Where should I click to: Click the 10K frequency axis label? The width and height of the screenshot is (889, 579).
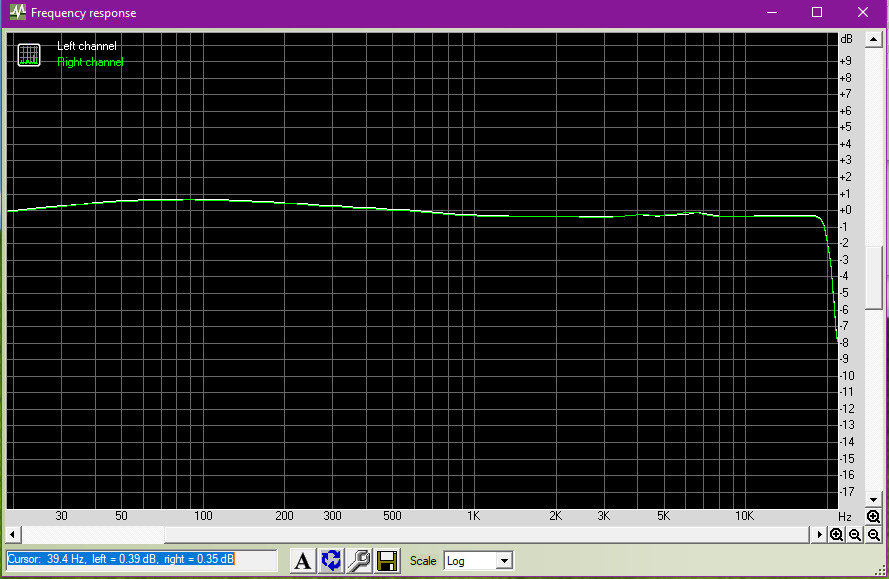[744, 516]
